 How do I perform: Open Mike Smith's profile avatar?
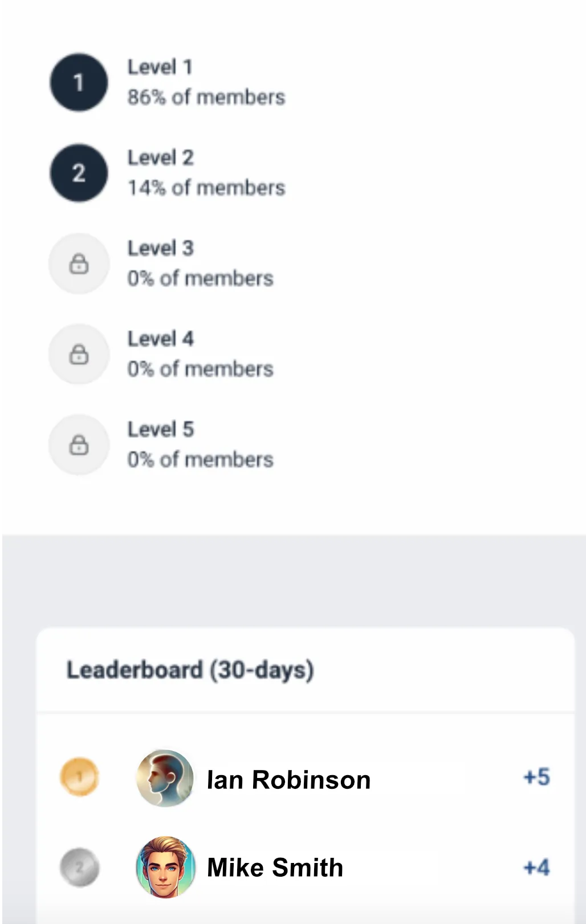tap(165, 867)
